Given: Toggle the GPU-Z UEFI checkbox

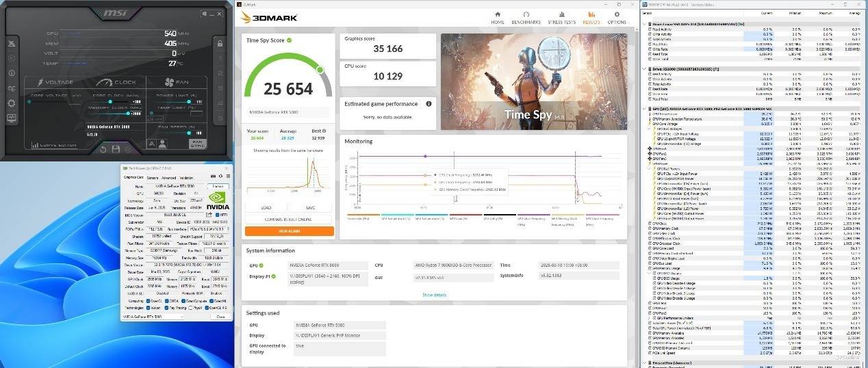Looking at the screenshot, I should point(217,215).
